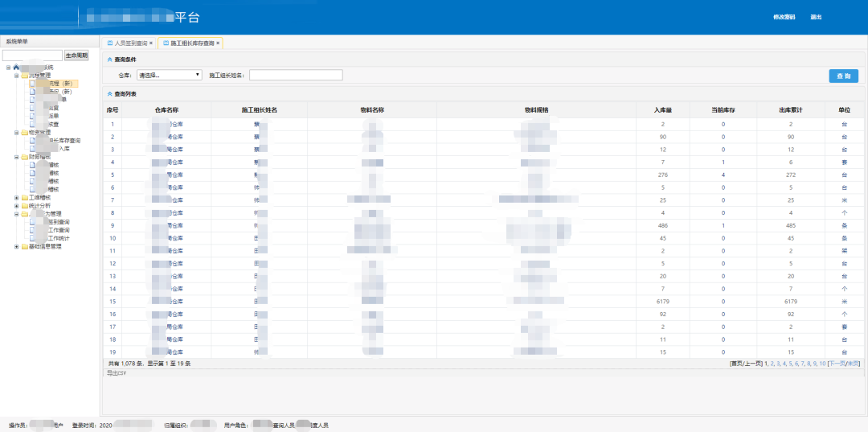Click the 施工组长姓名 input field
The height and width of the screenshot is (432, 868).
point(296,75)
